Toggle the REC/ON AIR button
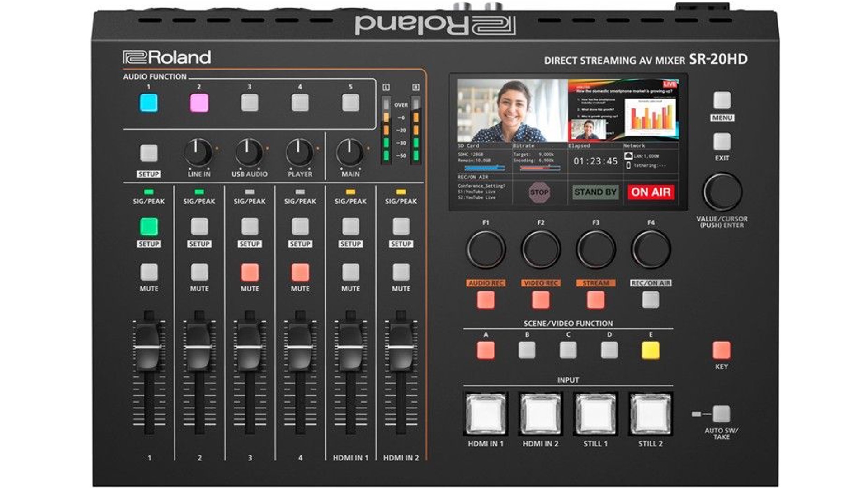The width and height of the screenshot is (868, 488). (x=651, y=300)
